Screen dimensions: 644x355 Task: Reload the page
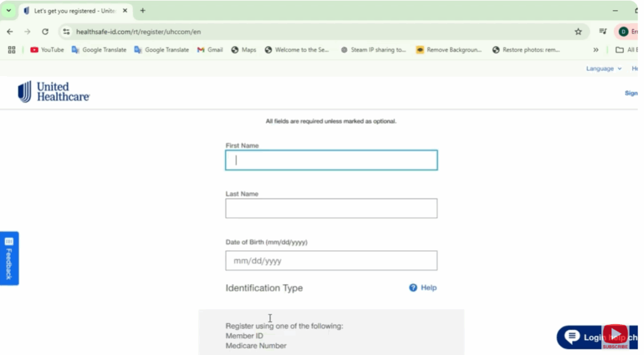coord(45,31)
